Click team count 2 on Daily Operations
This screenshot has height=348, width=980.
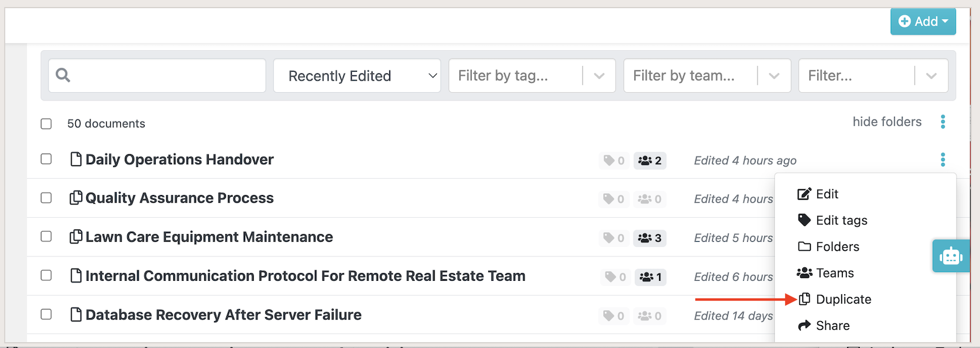tap(650, 161)
